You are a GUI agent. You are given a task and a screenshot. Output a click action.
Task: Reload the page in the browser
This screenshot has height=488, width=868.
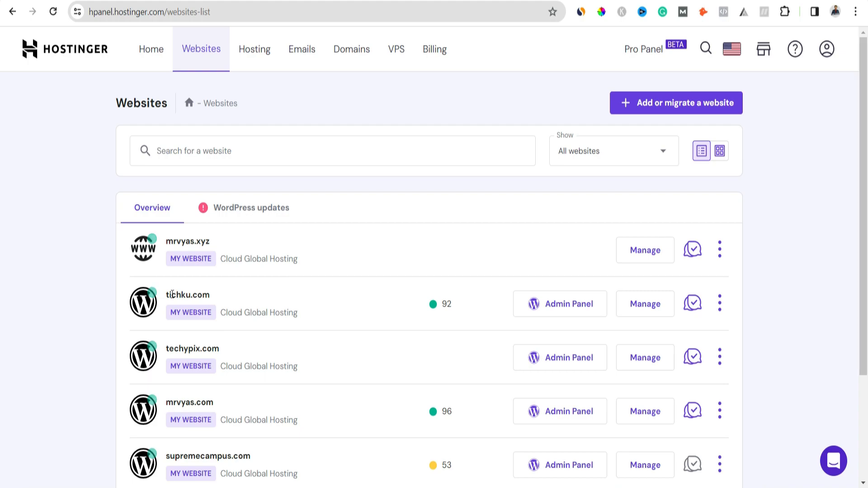coord(53,12)
